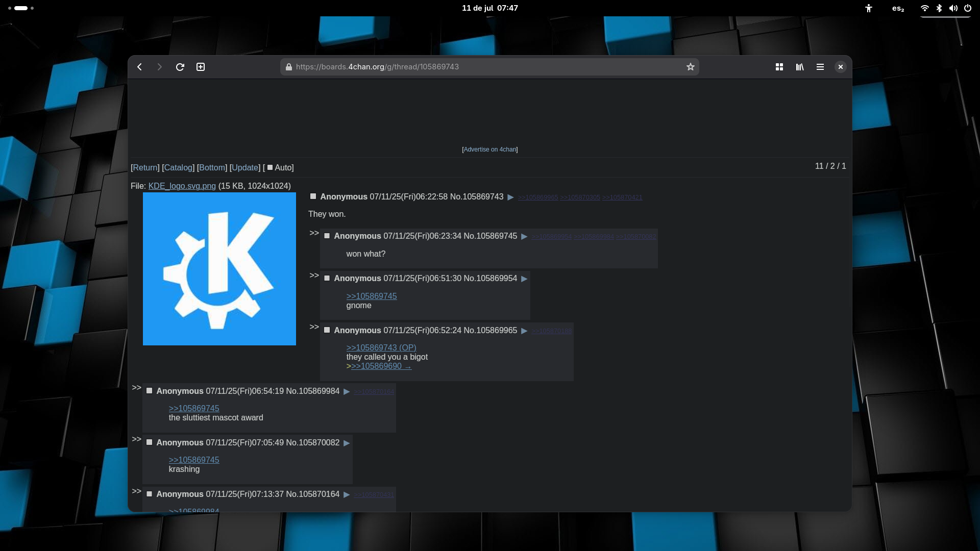Click backlink >>105869954 on post 105869745
Screen dimensions: 980x551
552,237
